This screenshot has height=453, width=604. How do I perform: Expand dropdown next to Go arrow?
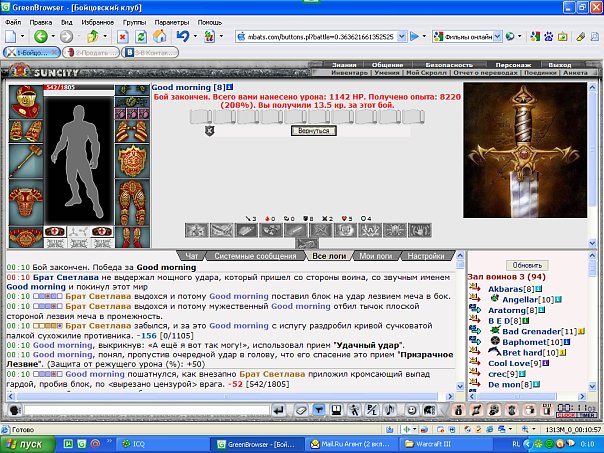coord(424,37)
